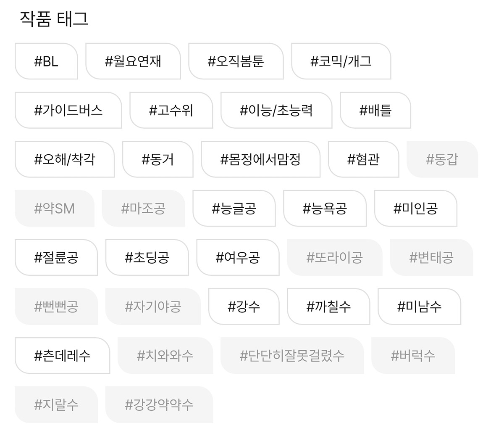Click the #오해/착각 tag
Screen dimensions: 504x436
tap(64, 159)
